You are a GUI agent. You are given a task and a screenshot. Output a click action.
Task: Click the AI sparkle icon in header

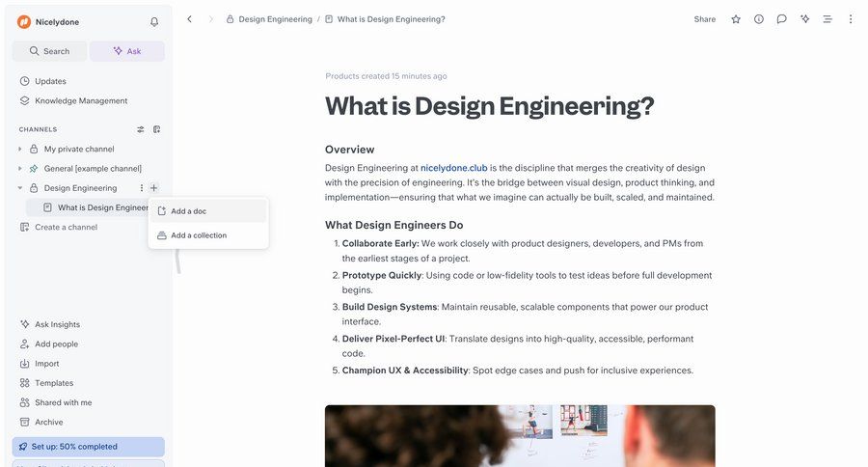point(804,19)
